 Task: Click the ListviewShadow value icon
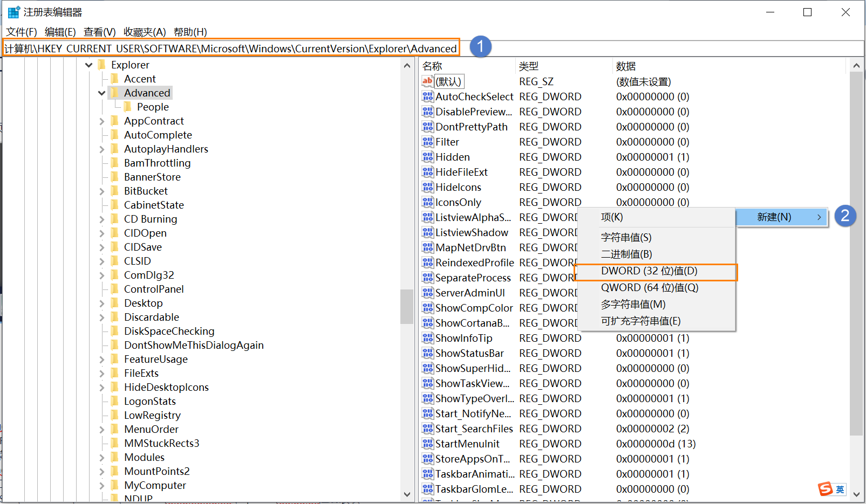(428, 232)
